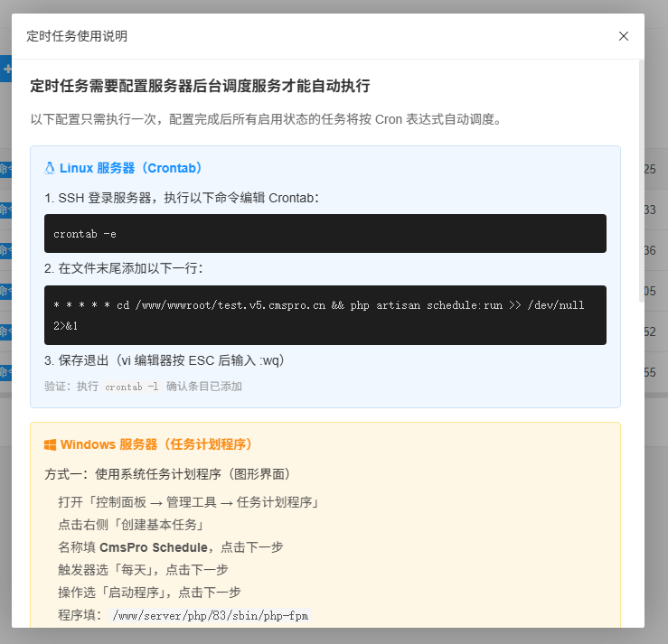This screenshot has width=668, height=644.
Task: Click the schedule:run cron command block
Action: click(x=325, y=315)
